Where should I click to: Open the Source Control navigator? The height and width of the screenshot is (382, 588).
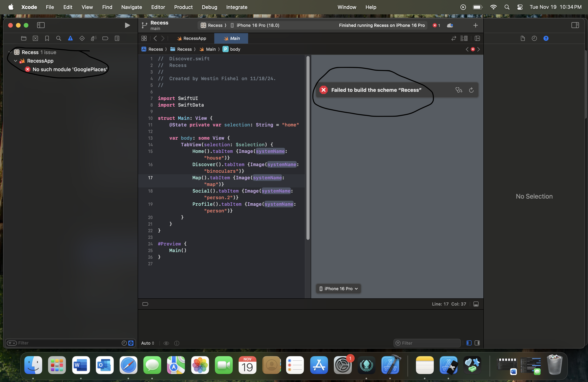click(35, 38)
